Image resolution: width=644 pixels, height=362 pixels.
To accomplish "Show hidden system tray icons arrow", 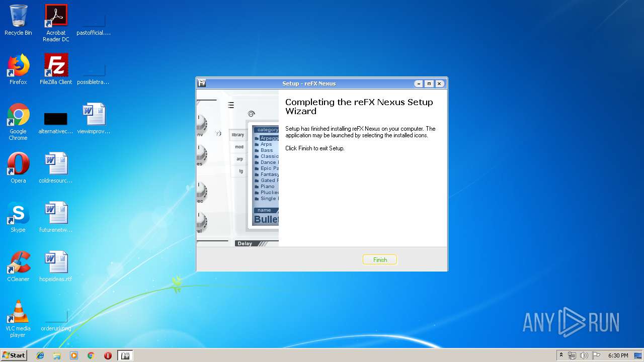I will (561, 355).
